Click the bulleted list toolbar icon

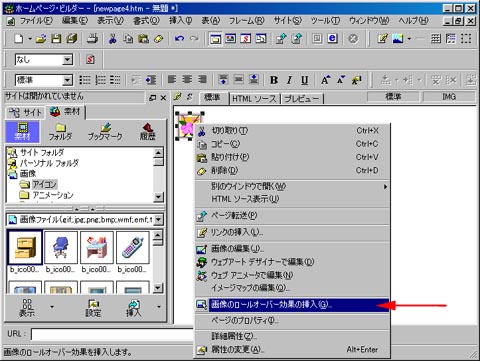(x=85, y=80)
